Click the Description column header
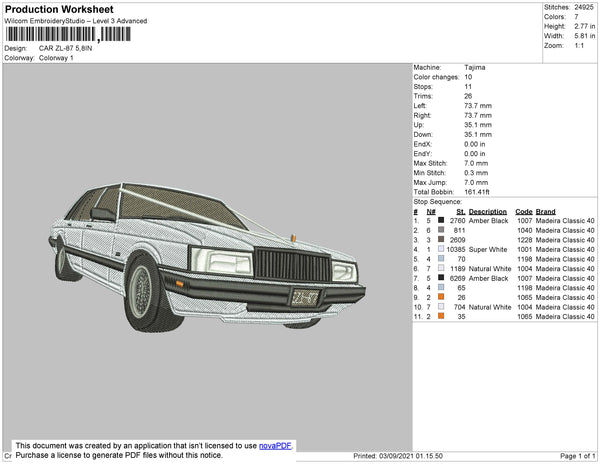 [488, 212]
